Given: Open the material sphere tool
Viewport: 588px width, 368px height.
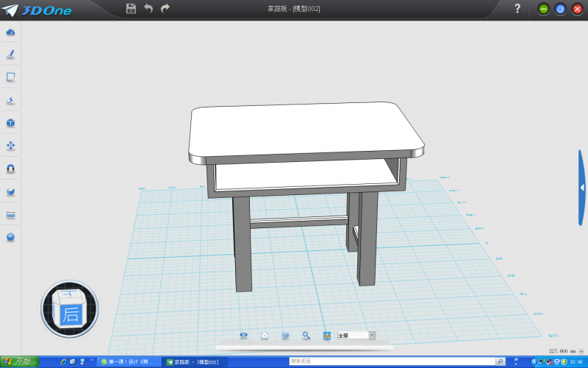Looking at the screenshot, I should click(10, 237).
